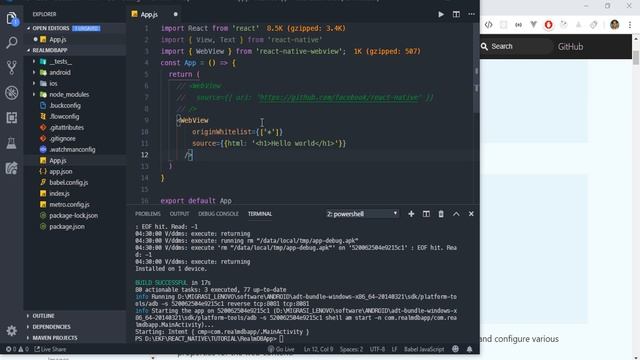
Task: Open app.json in the explorer
Action: point(75,171)
